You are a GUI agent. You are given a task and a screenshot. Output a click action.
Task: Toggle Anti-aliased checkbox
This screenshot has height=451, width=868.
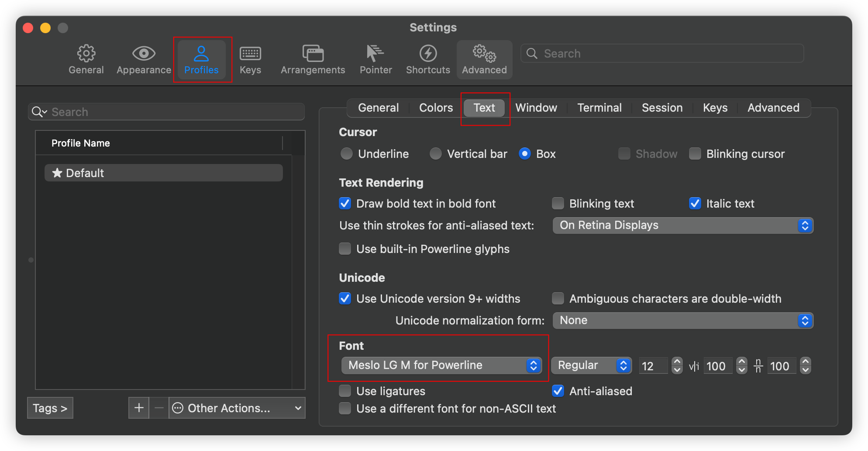coord(558,391)
